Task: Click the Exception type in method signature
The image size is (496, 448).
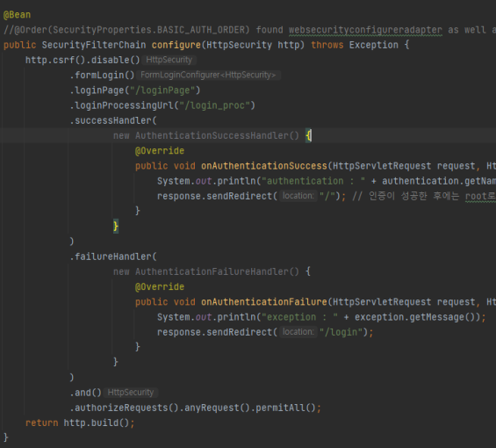Action: point(374,45)
